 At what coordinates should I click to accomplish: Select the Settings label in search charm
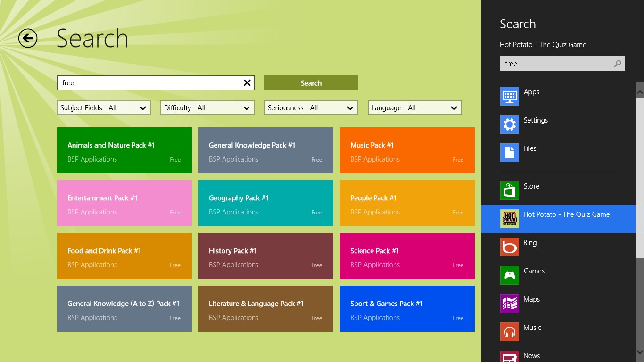(x=536, y=120)
